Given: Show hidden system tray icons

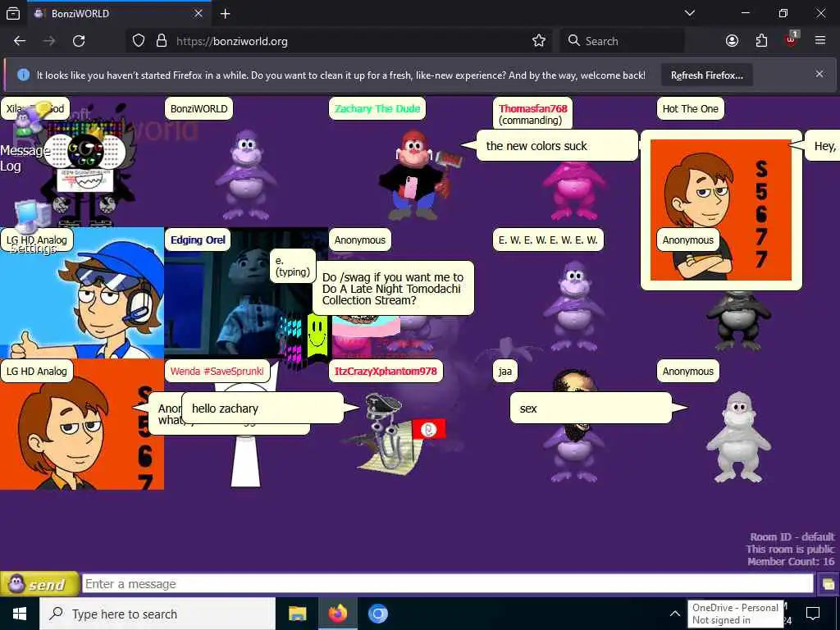Looking at the screenshot, I should tap(675, 614).
